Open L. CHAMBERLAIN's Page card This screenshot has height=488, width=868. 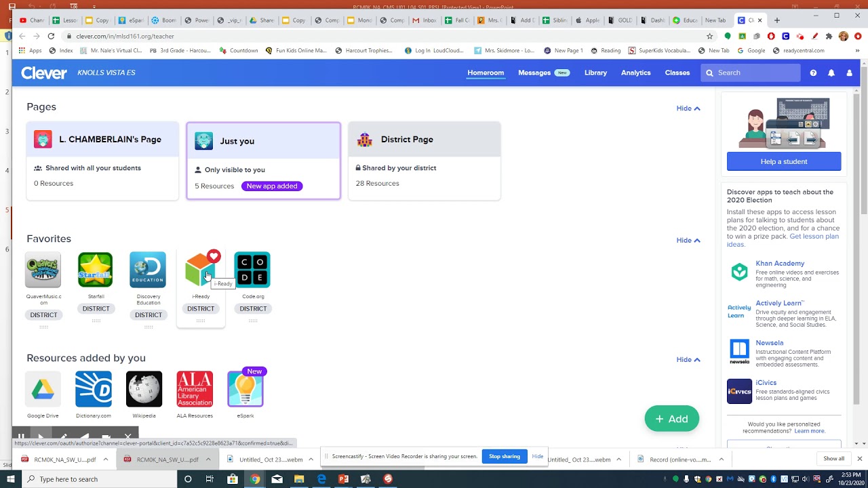pyautogui.click(x=102, y=161)
